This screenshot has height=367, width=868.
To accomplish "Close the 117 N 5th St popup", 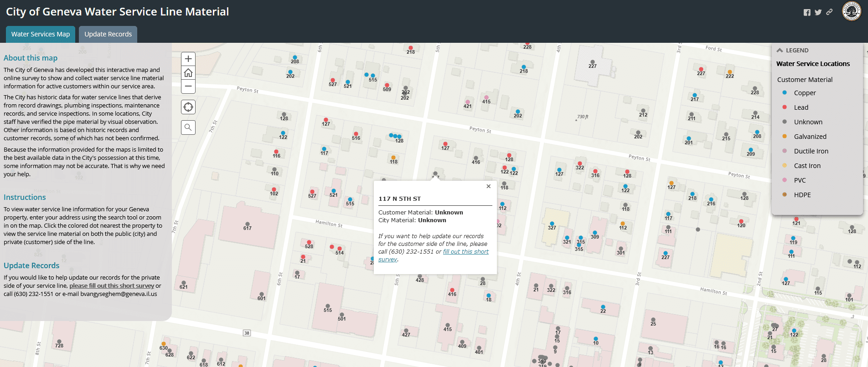I will pyautogui.click(x=489, y=186).
